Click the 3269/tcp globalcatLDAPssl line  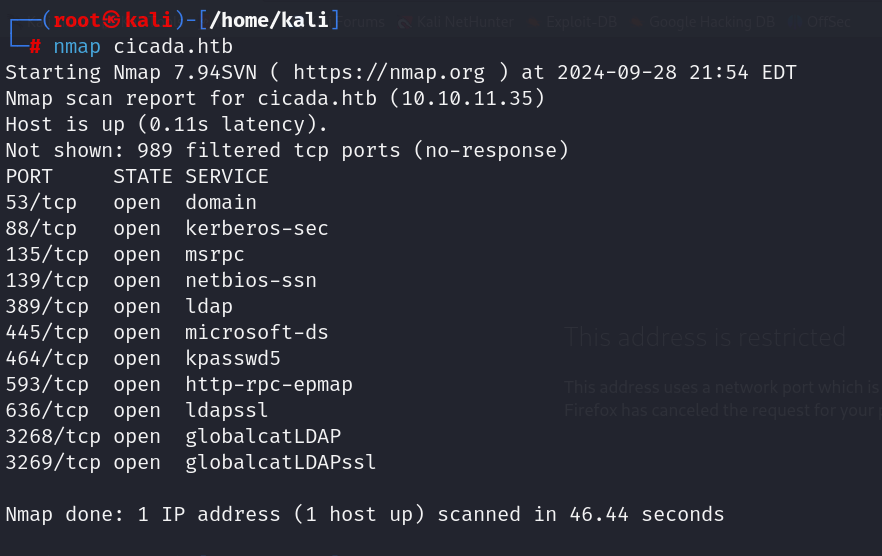point(191,463)
